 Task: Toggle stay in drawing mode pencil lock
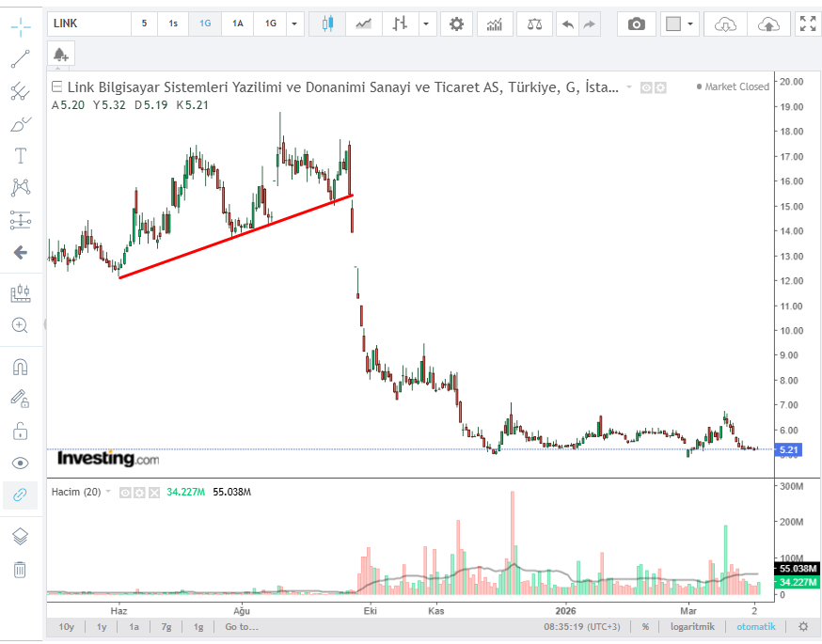click(20, 400)
